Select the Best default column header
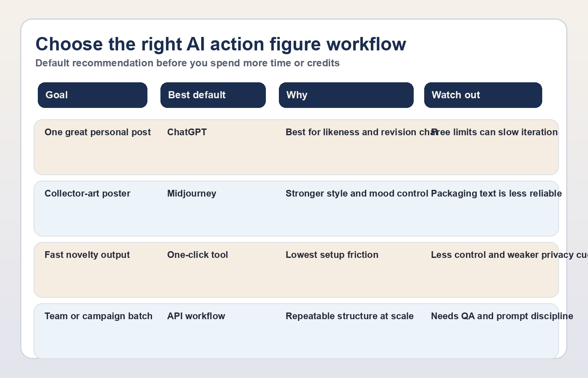588x378 pixels. pyautogui.click(x=213, y=95)
